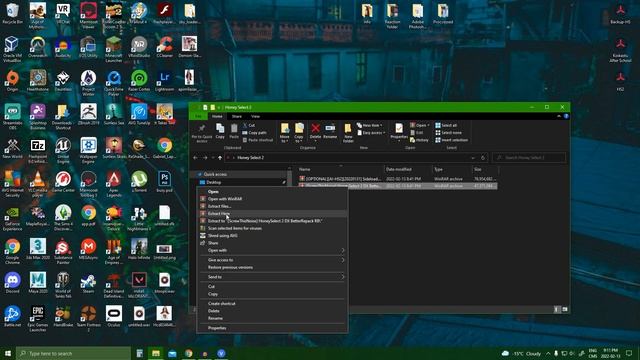Select the Lightroom desktop icon
The height and width of the screenshot is (360, 640).
(x=164, y=80)
